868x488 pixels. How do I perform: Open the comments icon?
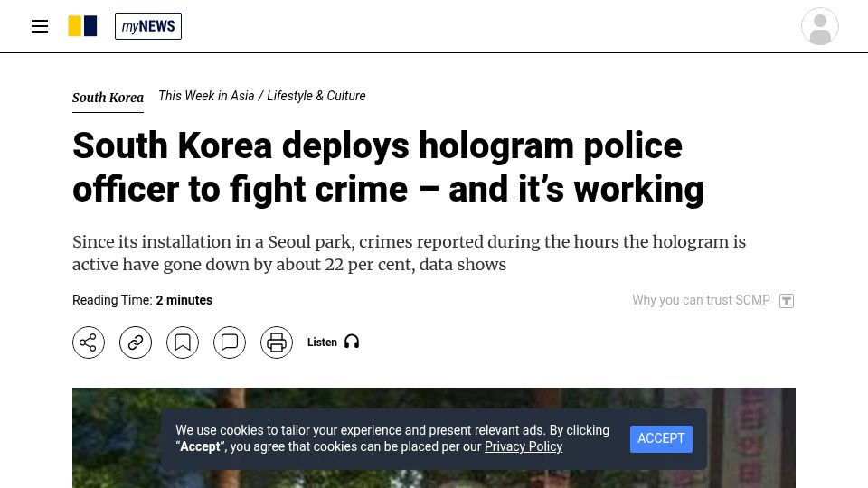[x=229, y=343]
